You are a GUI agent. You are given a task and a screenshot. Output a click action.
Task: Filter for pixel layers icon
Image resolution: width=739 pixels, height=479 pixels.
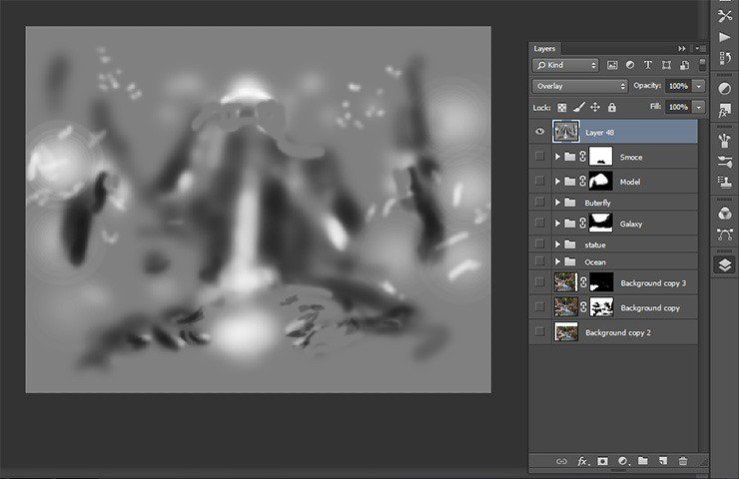(612, 65)
